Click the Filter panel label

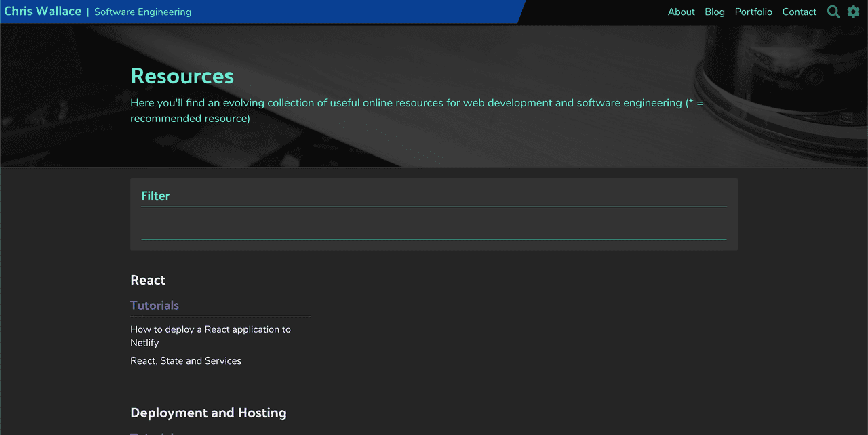[155, 195]
